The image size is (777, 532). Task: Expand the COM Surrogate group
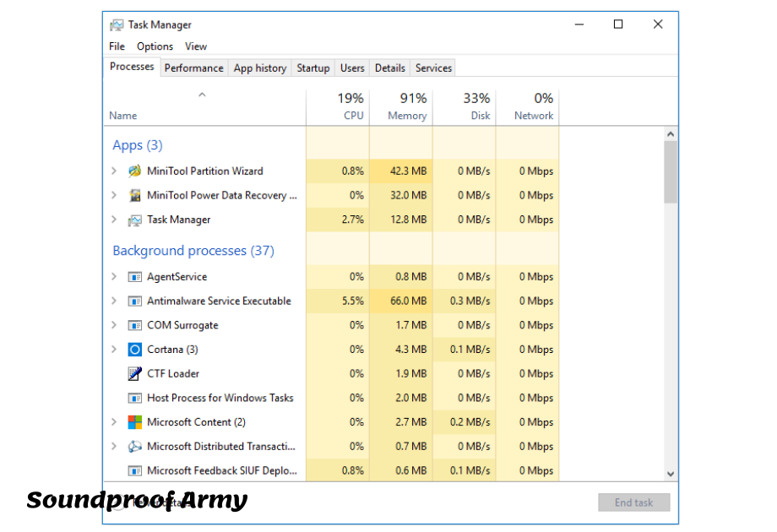[x=114, y=325]
